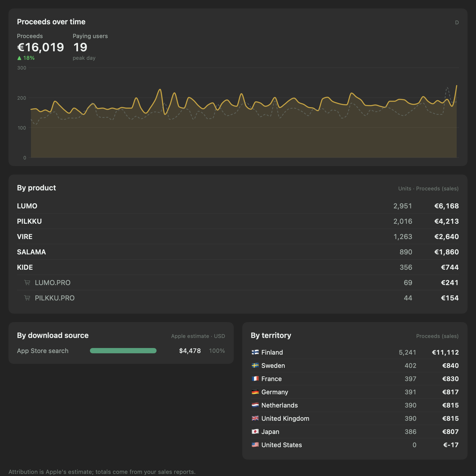Click the Apple estimate · USD label
Image resolution: width=476 pixels, height=476 pixels.
point(198,336)
